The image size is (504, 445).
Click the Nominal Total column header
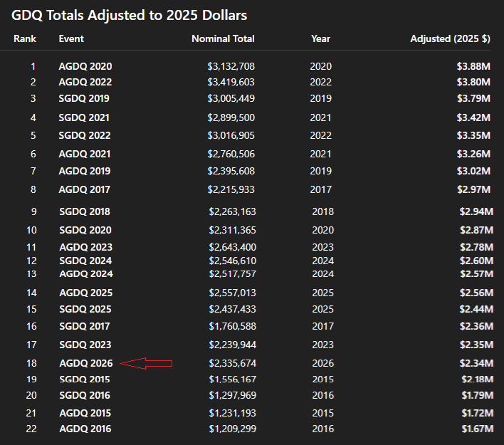(223, 39)
